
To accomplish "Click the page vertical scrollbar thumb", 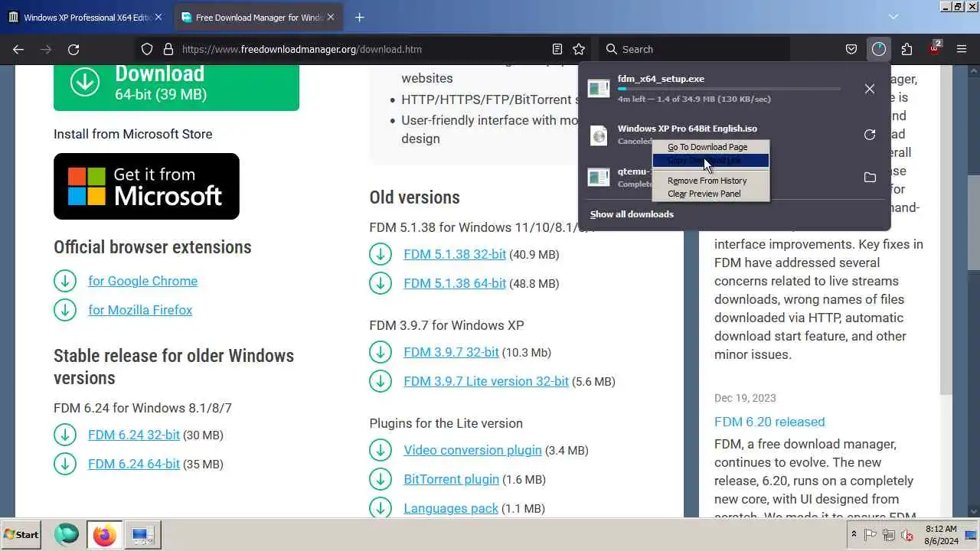I will (x=974, y=222).
